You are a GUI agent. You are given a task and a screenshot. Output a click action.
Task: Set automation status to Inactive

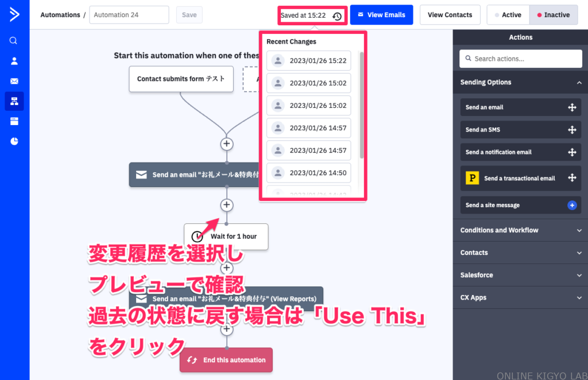[x=553, y=15]
